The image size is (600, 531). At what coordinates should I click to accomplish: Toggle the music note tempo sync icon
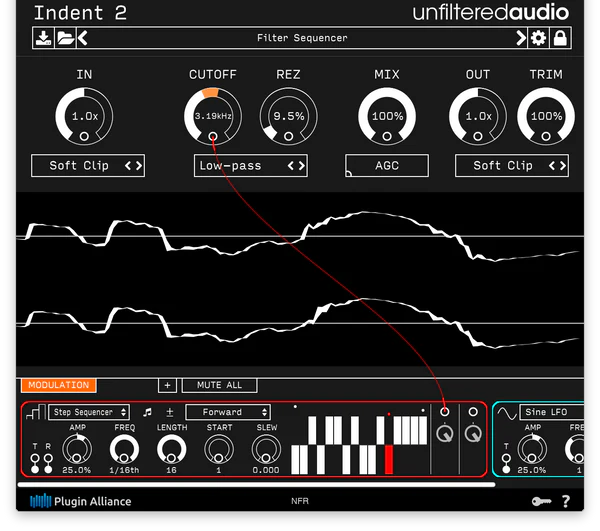pyautogui.click(x=147, y=412)
